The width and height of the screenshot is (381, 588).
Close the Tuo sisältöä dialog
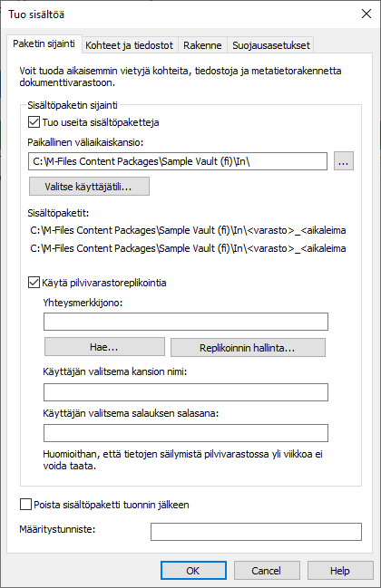click(x=366, y=14)
